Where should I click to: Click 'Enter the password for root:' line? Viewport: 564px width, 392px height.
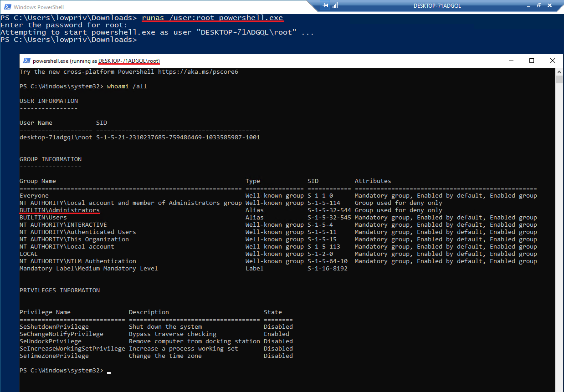tap(64, 25)
